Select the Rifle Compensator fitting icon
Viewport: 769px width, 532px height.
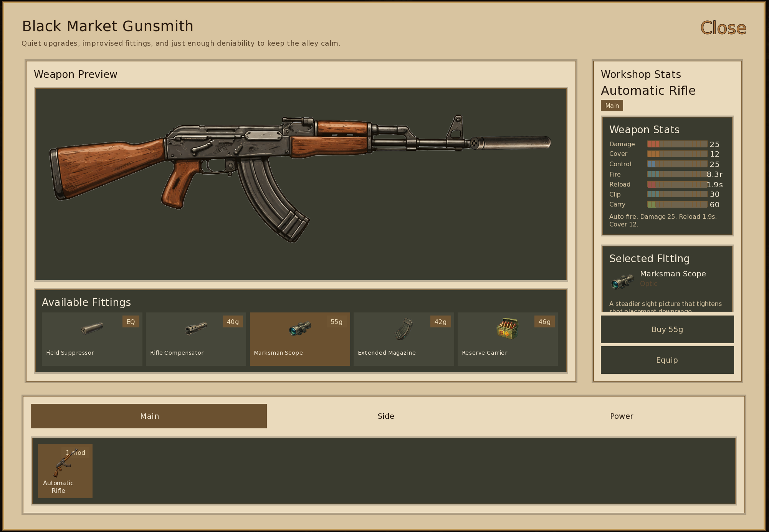click(196, 329)
